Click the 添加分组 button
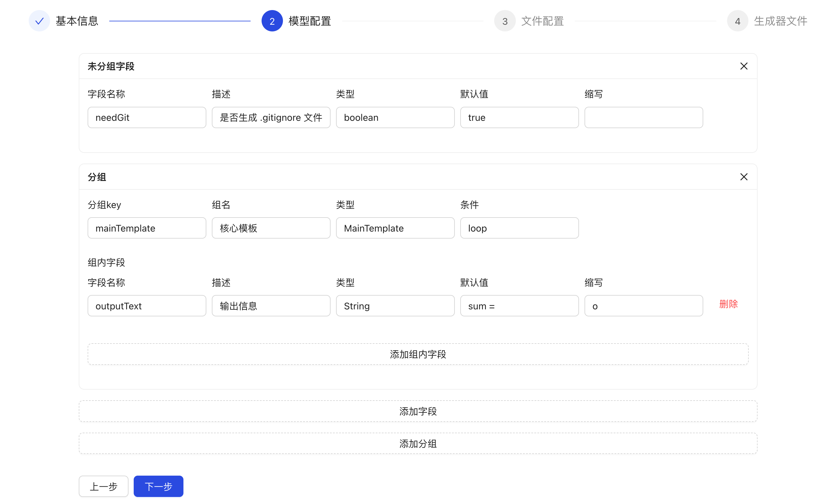The height and width of the screenshot is (504, 829). (x=418, y=444)
